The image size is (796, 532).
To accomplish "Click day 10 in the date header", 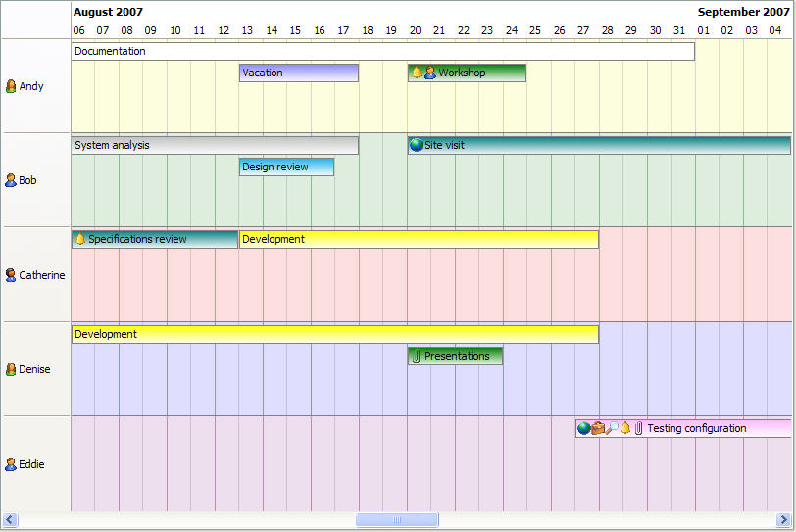I will point(175,30).
